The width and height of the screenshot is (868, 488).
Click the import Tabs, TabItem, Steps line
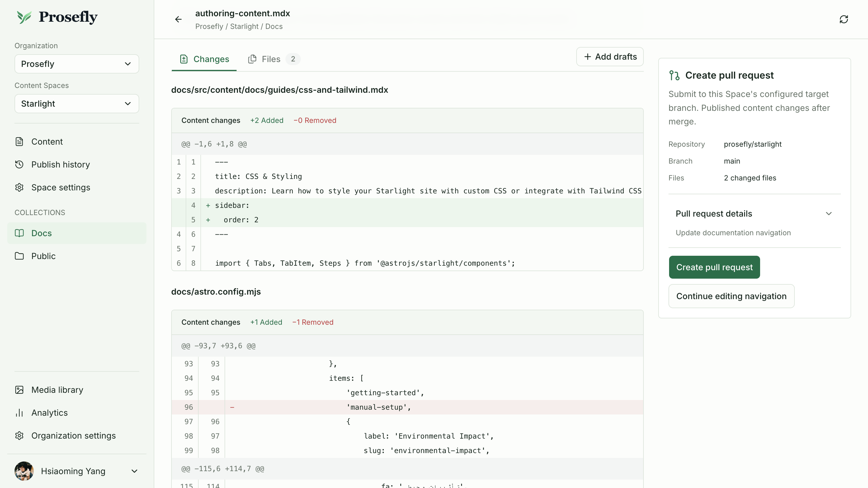[x=407, y=263]
